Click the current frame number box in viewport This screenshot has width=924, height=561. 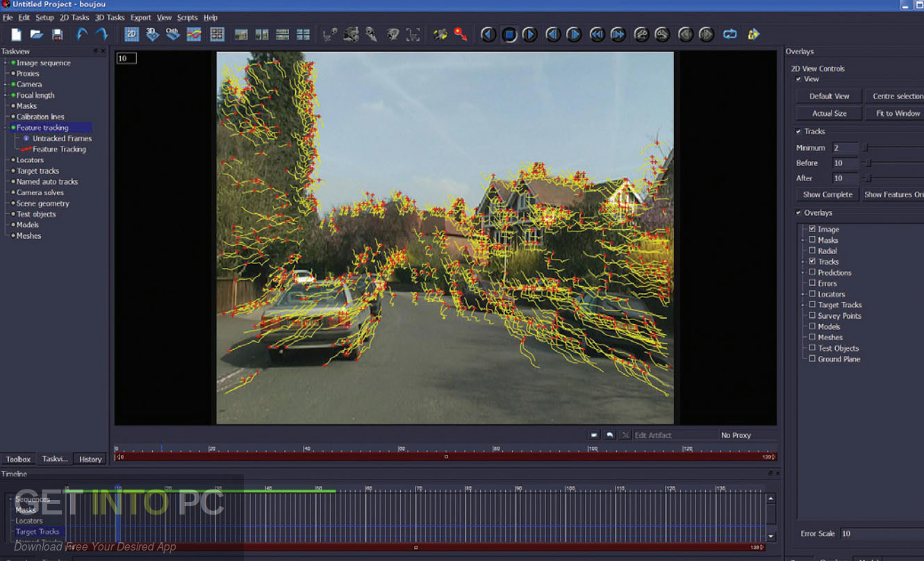(126, 58)
